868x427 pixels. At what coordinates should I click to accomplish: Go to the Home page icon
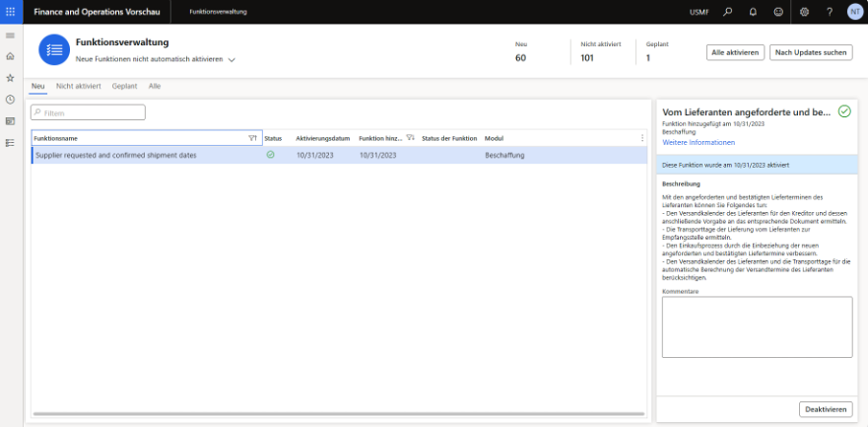pyautogui.click(x=10, y=56)
